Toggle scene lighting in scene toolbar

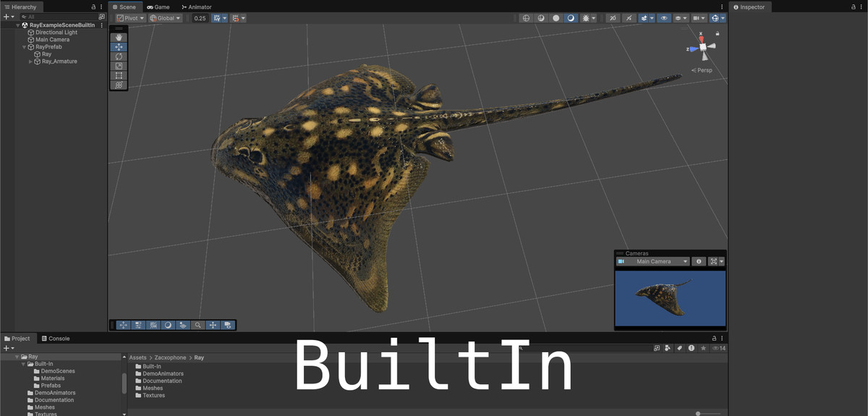click(629, 18)
